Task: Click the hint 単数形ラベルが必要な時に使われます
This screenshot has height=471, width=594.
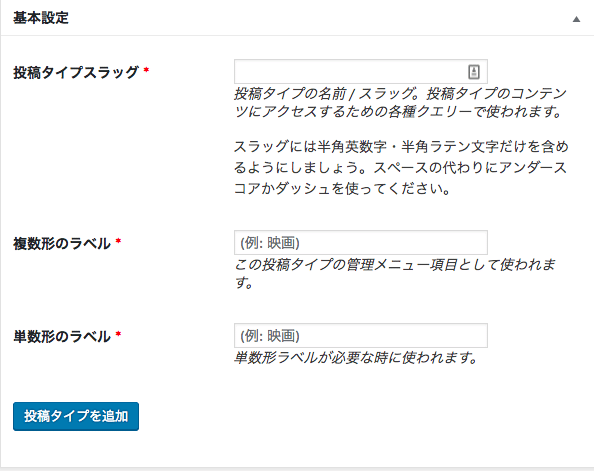Action: coord(355,357)
